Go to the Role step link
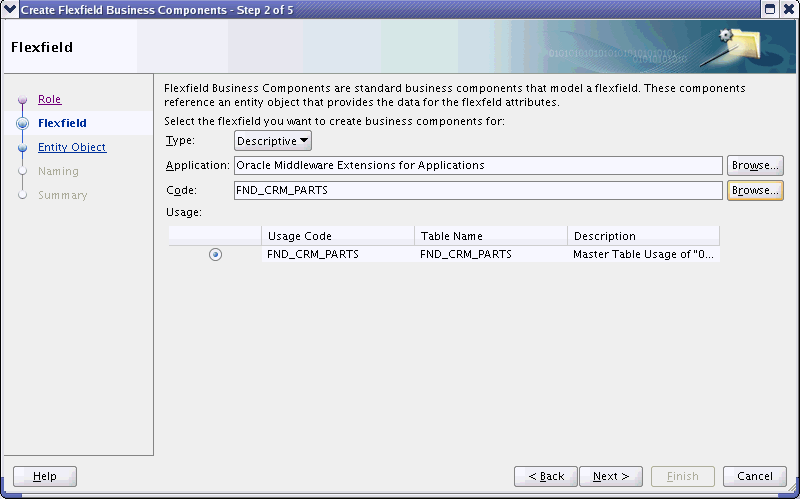 tap(49, 99)
